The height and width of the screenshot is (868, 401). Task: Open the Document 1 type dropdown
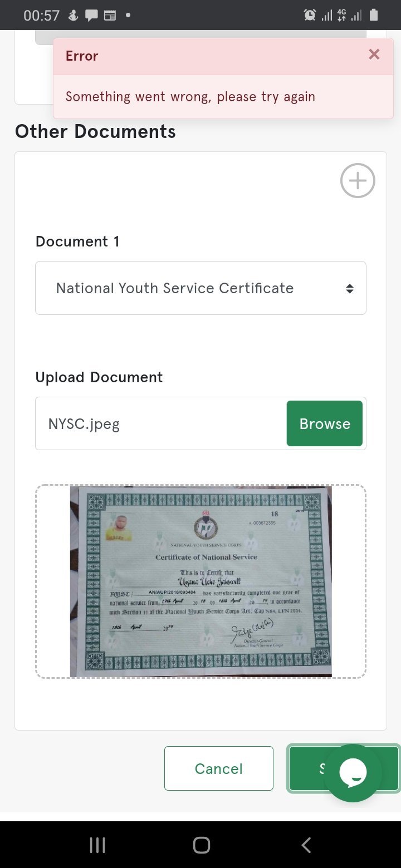[200, 288]
